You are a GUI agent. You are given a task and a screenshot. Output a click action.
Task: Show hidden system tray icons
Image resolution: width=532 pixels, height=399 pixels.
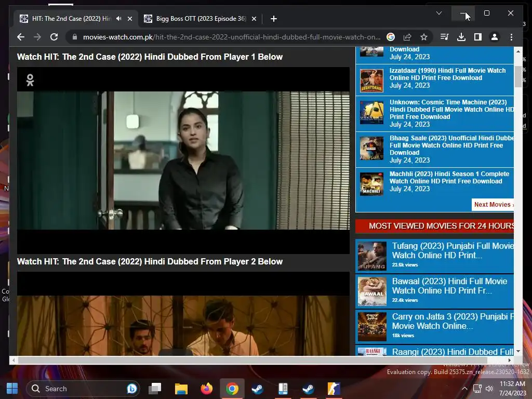464,389
